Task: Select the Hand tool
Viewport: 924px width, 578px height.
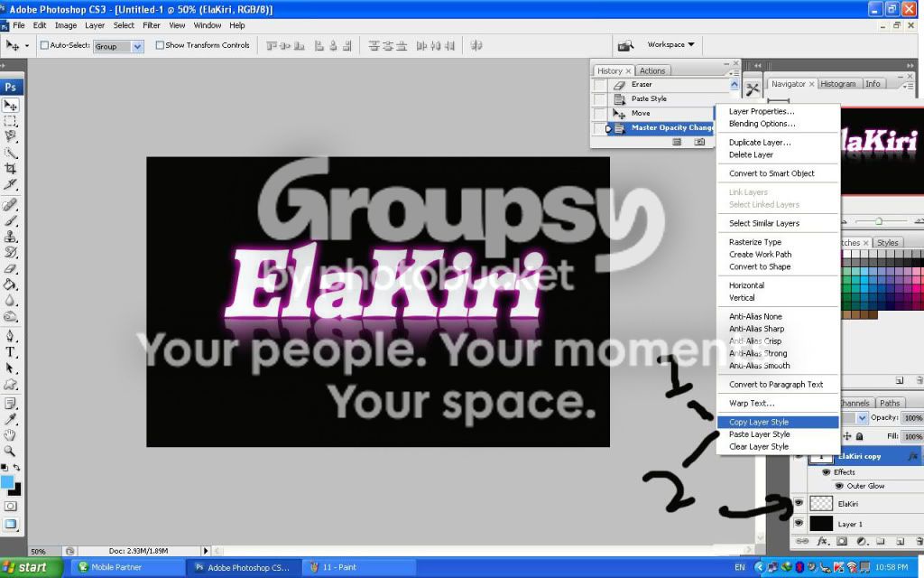Action: point(11,435)
